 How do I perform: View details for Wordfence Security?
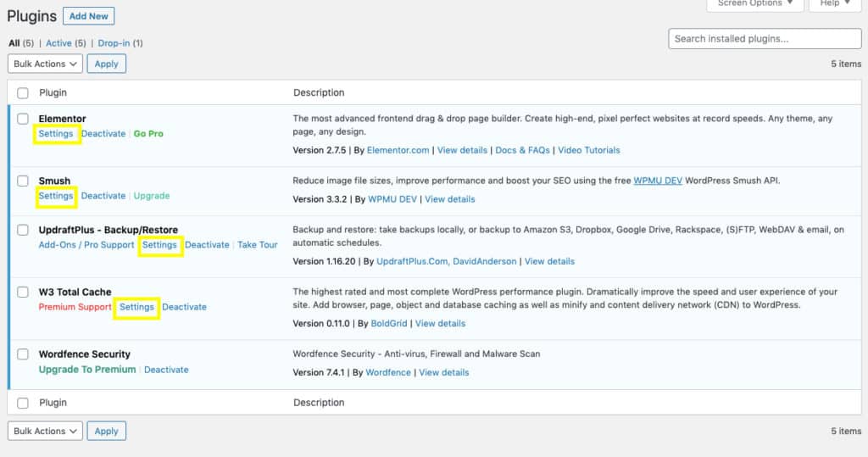[444, 372]
